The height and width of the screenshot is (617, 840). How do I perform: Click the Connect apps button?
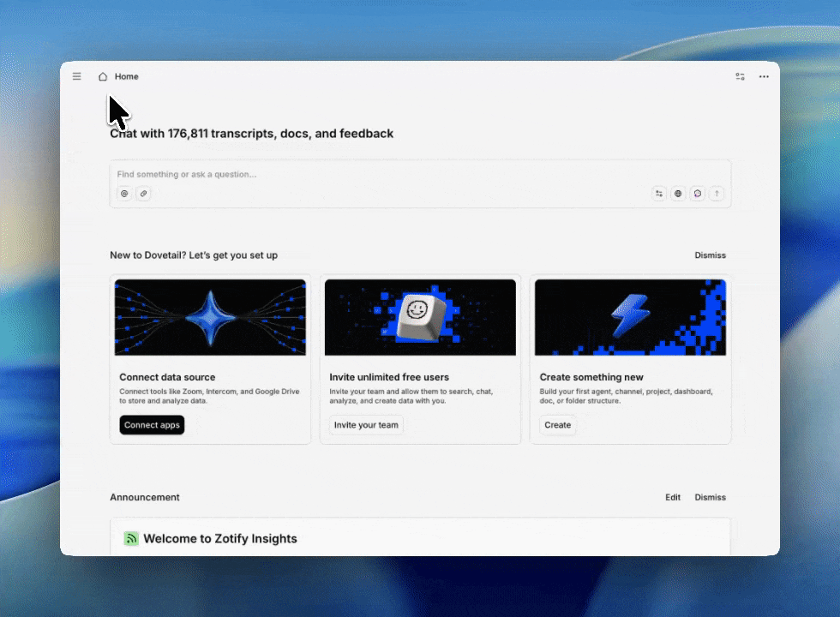point(152,425)
